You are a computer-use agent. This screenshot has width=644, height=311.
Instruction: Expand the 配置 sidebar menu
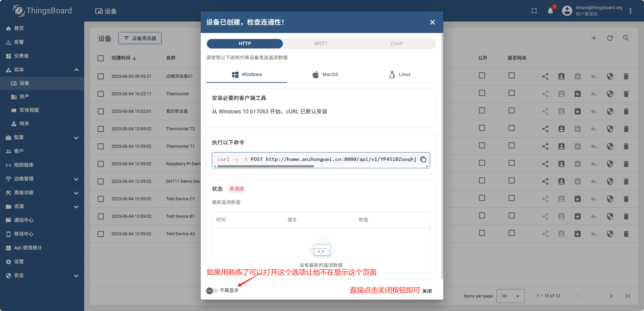[76, 138]
